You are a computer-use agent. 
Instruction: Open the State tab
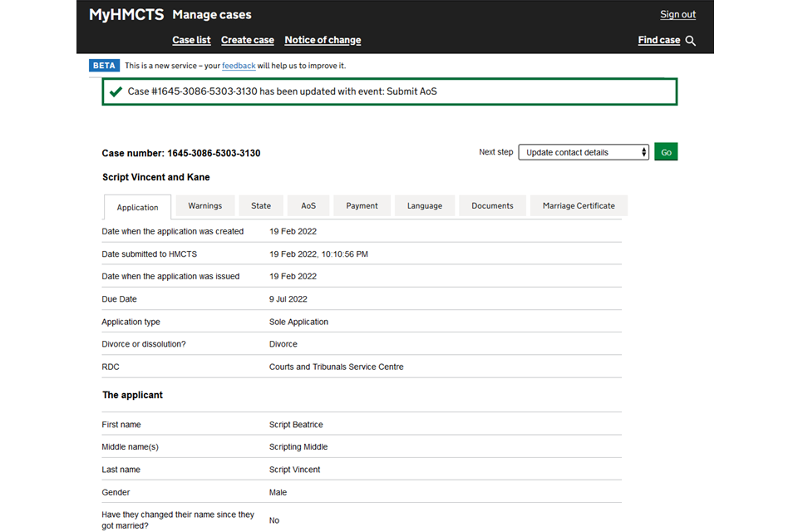point(261,206)
